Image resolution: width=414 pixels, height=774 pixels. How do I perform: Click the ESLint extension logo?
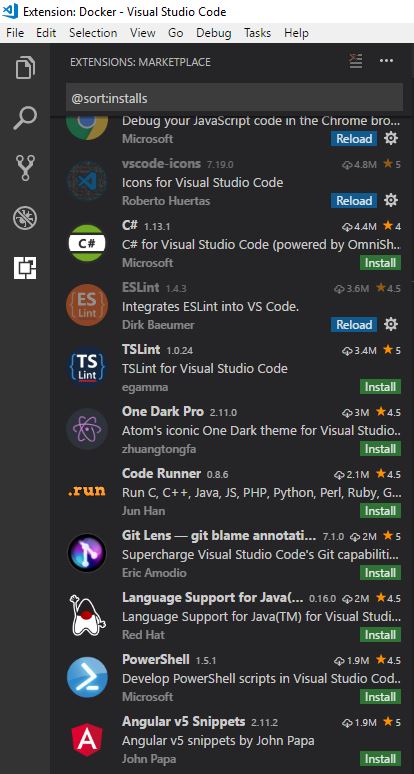click(x=87, y=305)
